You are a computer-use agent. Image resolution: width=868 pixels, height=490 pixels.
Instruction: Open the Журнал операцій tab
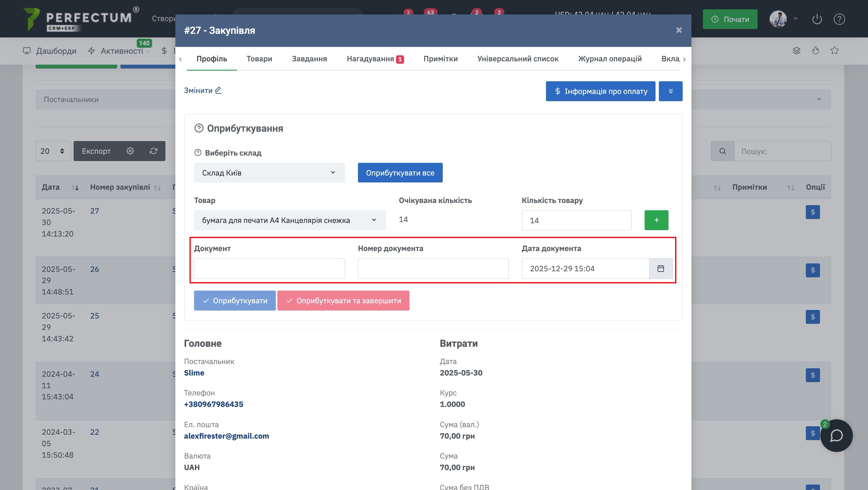(610, 59)
